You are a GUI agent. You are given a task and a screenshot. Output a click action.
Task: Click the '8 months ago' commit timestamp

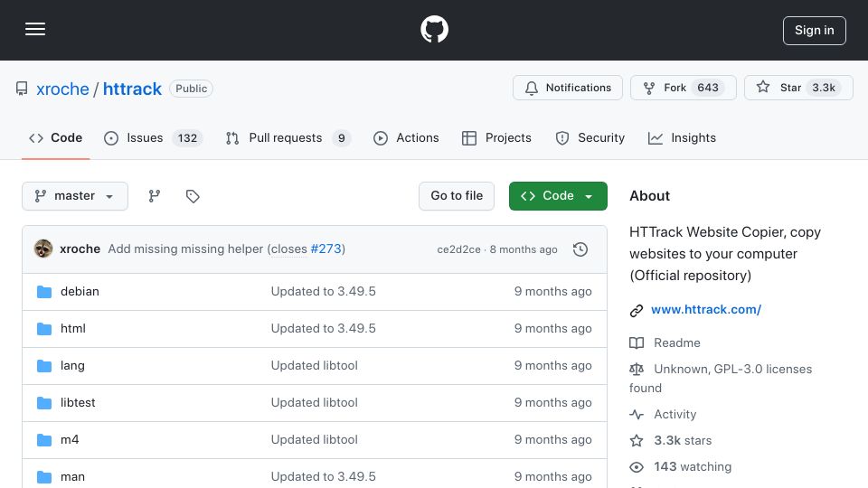(x=524, y=249)
